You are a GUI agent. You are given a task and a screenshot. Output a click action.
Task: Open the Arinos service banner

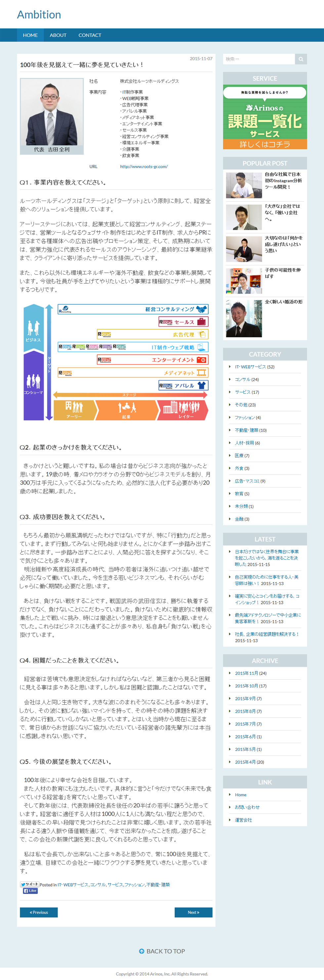[264, 117]
